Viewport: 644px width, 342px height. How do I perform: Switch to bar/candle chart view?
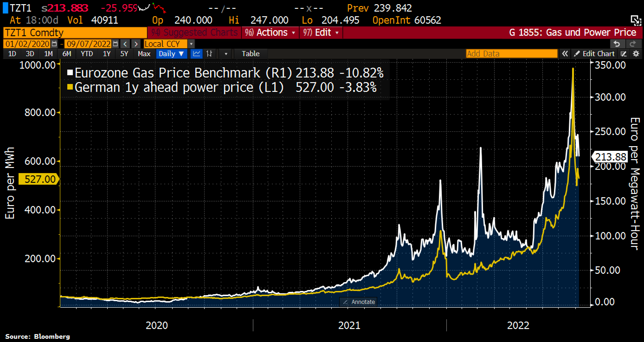(x=209, y=54)
